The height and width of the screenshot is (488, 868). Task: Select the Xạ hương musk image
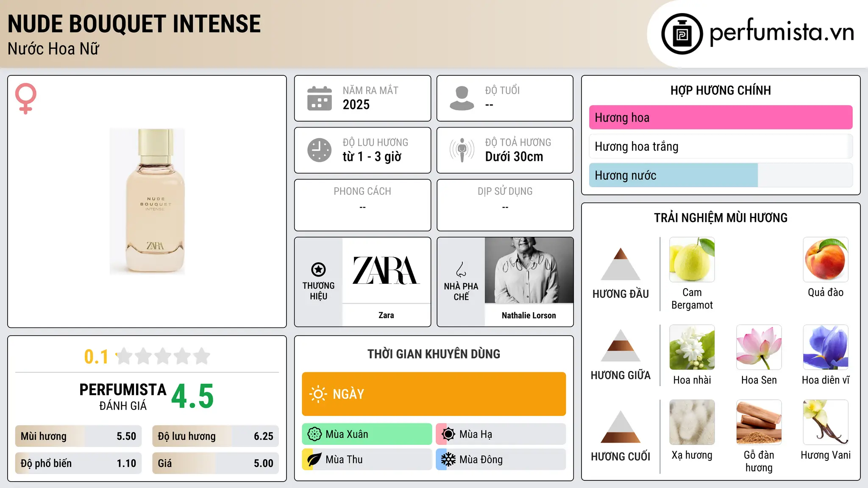692,422
